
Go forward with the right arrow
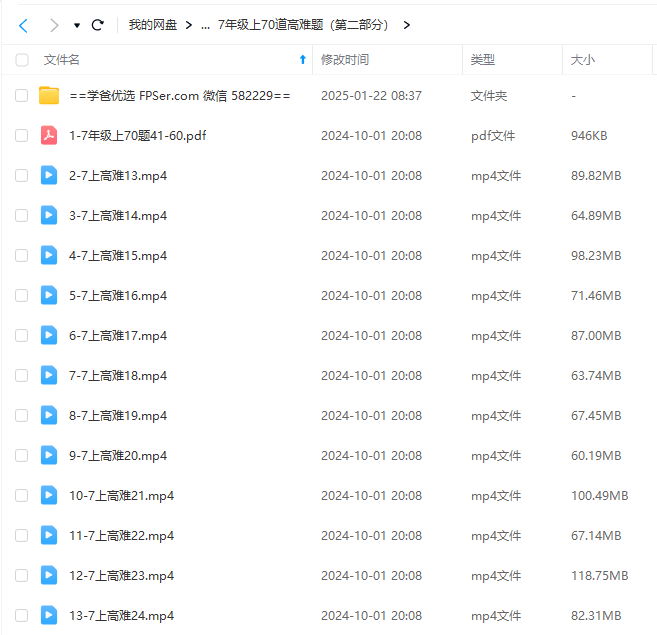point(54,26)
